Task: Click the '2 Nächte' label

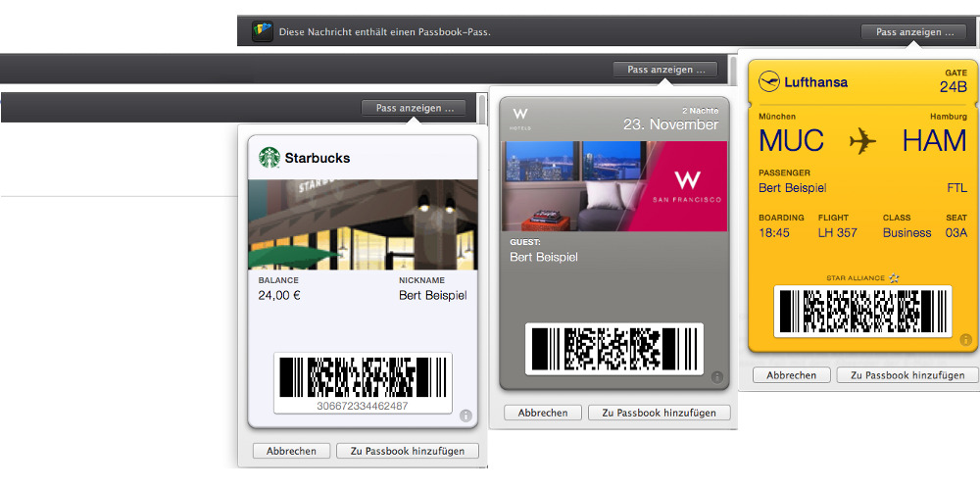Action: [700, 110]
